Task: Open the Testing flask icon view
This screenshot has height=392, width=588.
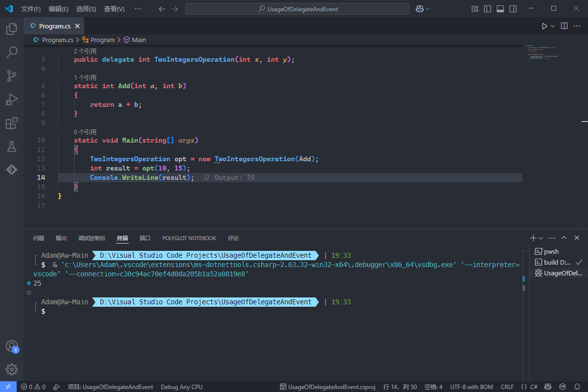Action: (x=12, y=147)
